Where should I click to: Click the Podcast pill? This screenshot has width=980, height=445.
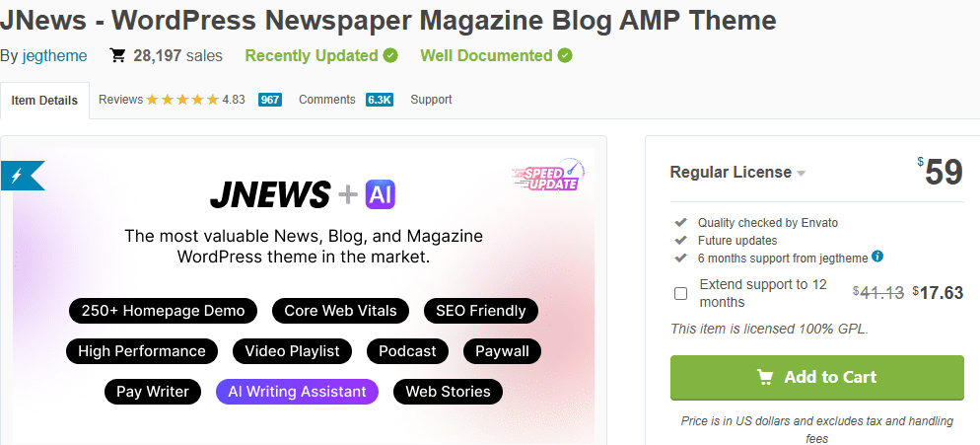click(407, 351)
